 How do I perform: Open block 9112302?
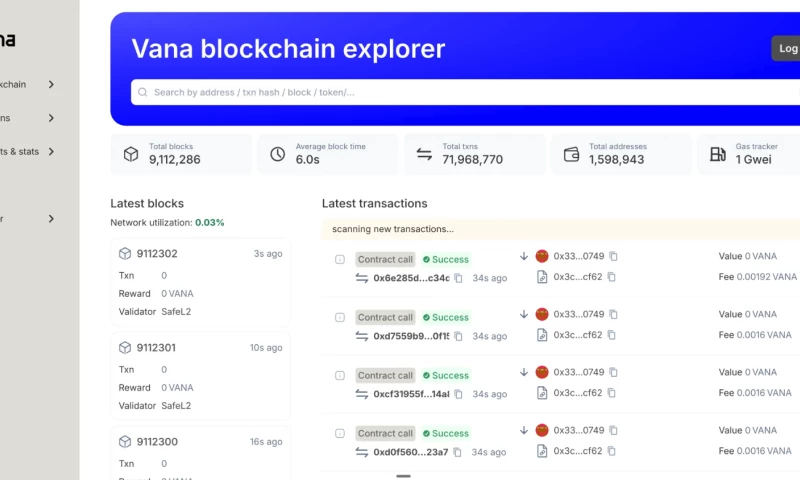(157, 254)
